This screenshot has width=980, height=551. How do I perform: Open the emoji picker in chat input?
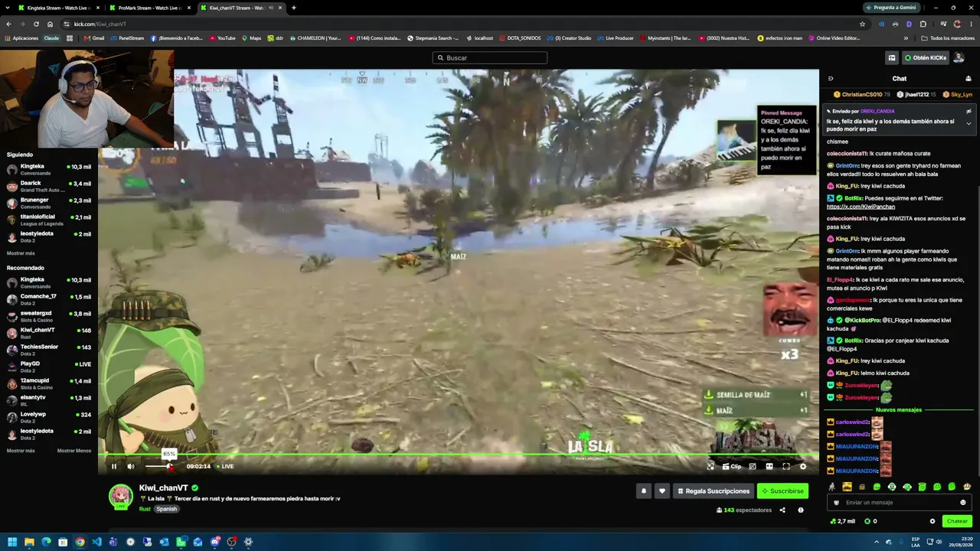(x=963, y=503)
